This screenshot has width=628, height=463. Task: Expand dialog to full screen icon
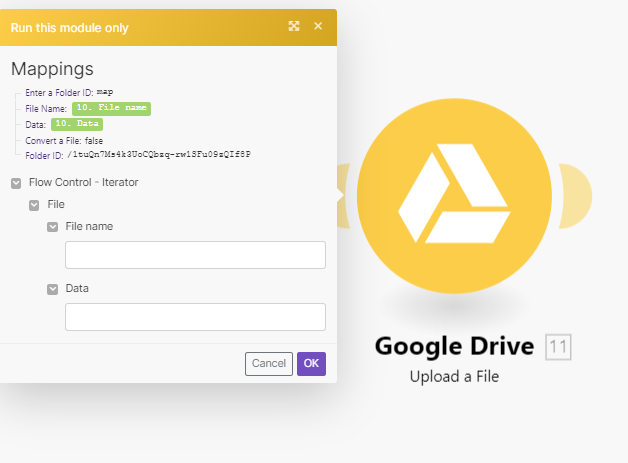[x=294, y=26]
